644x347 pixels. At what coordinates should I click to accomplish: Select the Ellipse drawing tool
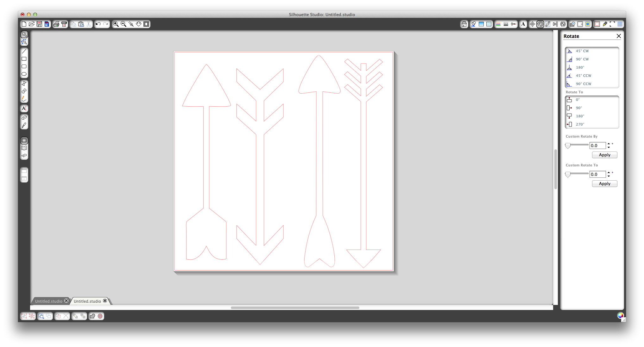[x=24, y=74]
